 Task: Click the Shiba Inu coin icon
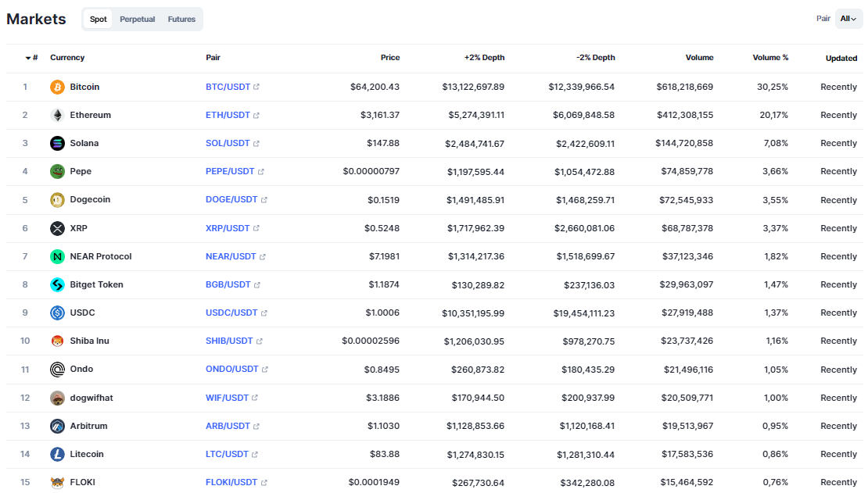click(x=57, y=341)
